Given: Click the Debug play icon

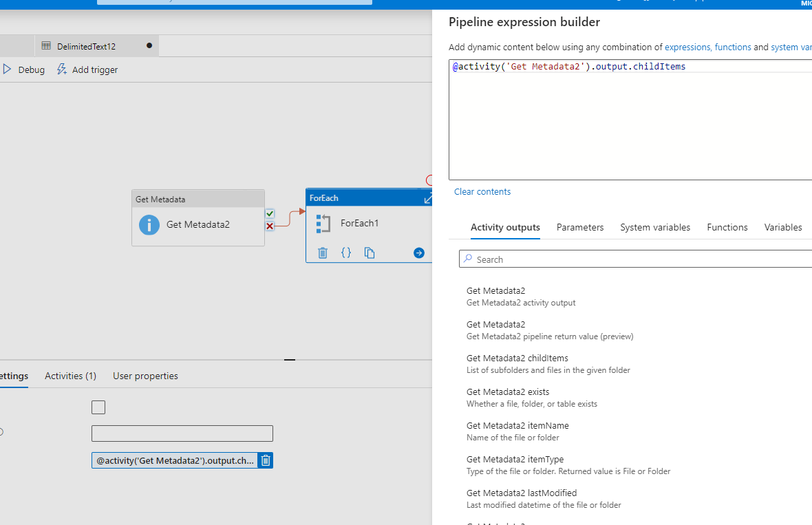Looking at the screenshot, I should (x=7, y=69).
